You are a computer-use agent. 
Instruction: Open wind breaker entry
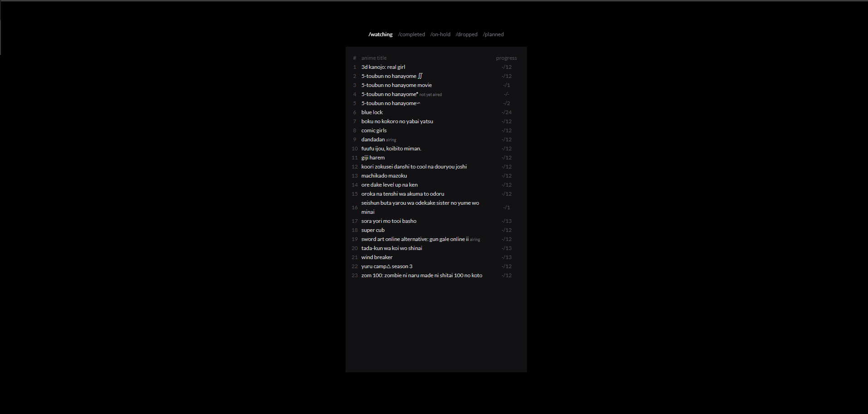pyautogui.click(x=377, y=257)
